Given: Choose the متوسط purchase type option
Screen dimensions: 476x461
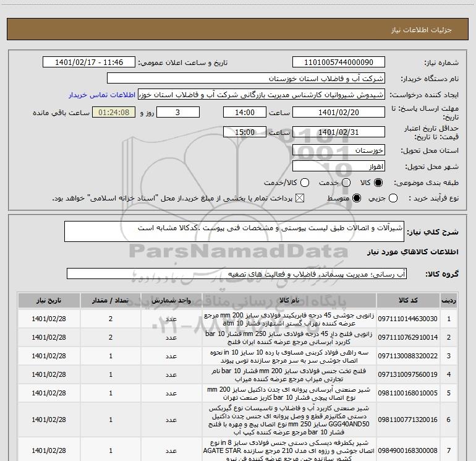Looking at the screenshot, I should [357, 198].
